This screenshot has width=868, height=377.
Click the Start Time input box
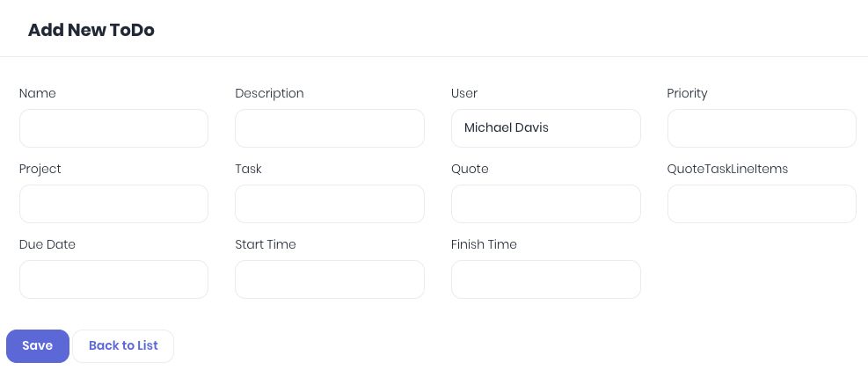(x=330, y=279)
